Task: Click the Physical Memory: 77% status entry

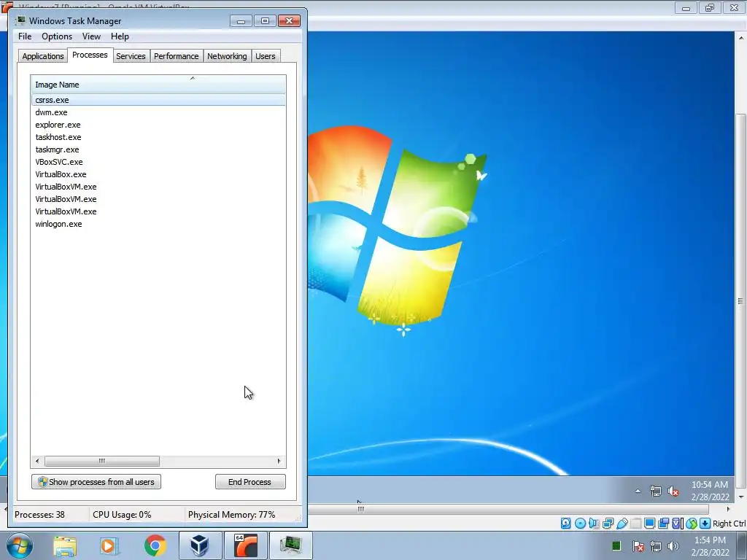Action: 231,515
